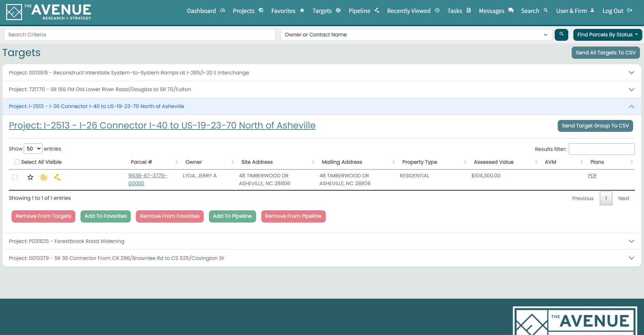Open parcel link 9638-67-3775-00000
Image resolution: width=644 pixels, height=335 pixels.
click(x=148, y=179)
